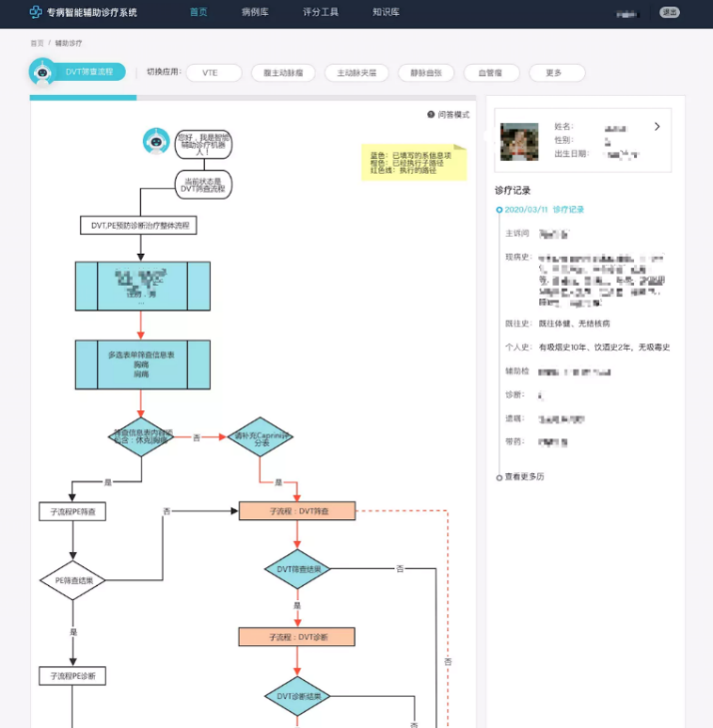
Task: Select the 休克胸痛 decision diamond
Action: click(x=141, y=436)
